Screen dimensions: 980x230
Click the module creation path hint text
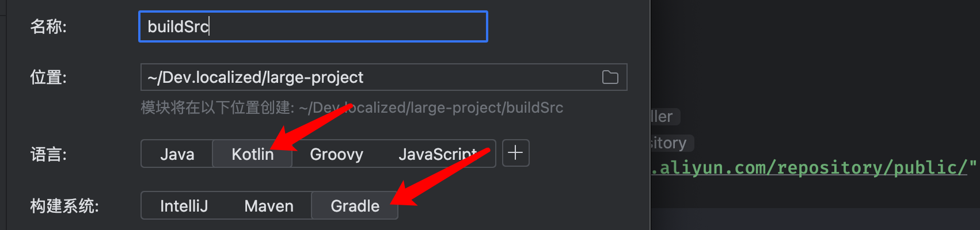click(x=352, y=108)
